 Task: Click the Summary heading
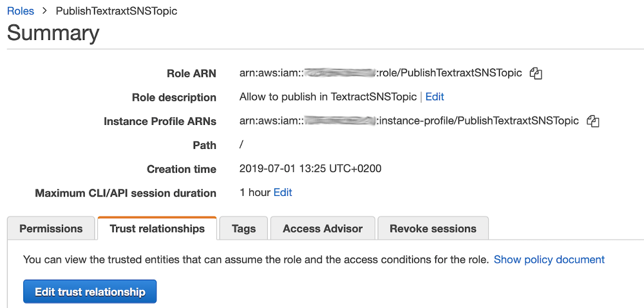point(53,33)
